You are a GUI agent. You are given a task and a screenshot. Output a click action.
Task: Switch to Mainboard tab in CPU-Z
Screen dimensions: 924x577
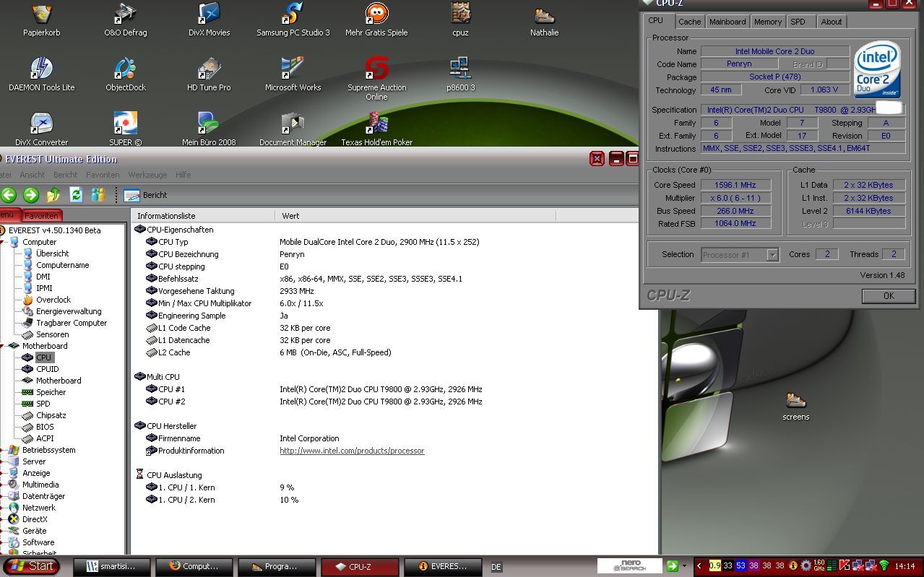(727, 22)
